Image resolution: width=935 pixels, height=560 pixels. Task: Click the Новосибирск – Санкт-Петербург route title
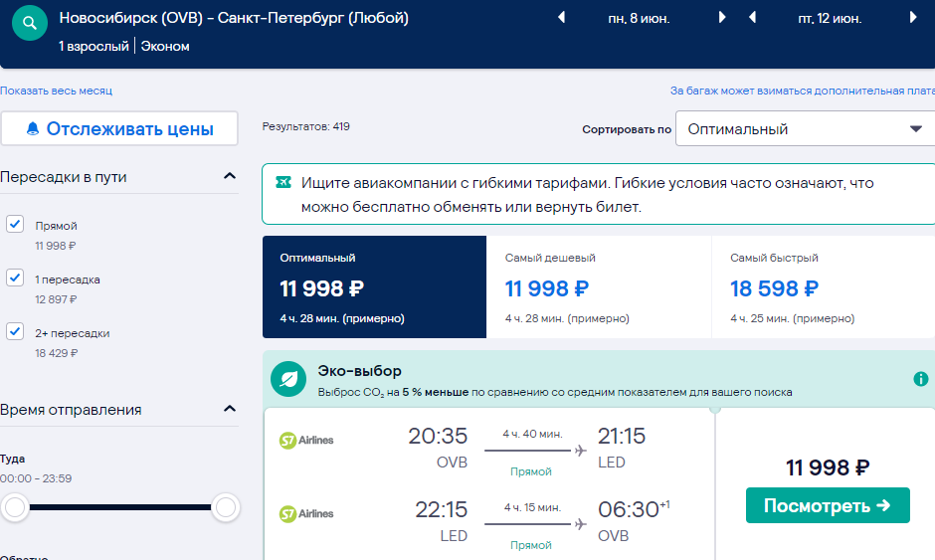coord(234,18)
